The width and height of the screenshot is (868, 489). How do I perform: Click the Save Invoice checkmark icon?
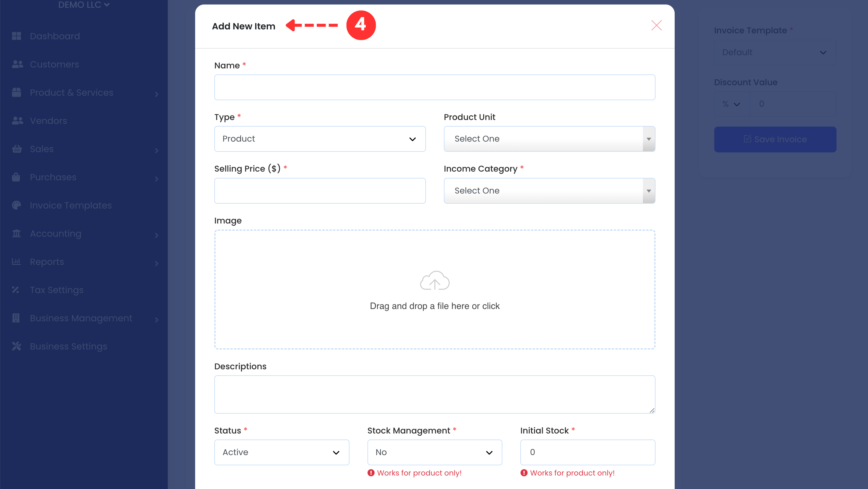[x=747, y=139]
